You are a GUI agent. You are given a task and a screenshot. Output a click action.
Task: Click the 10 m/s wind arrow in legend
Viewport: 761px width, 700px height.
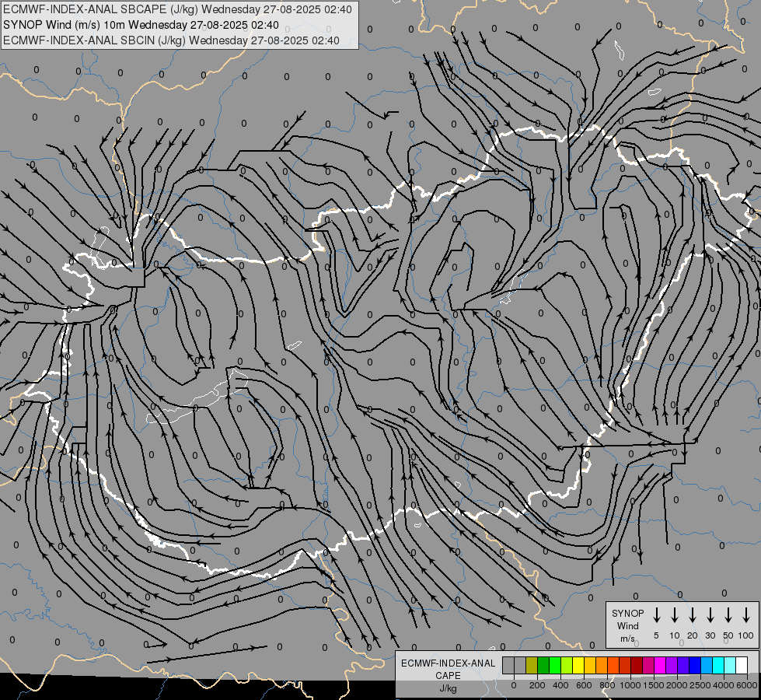point(675,614)
